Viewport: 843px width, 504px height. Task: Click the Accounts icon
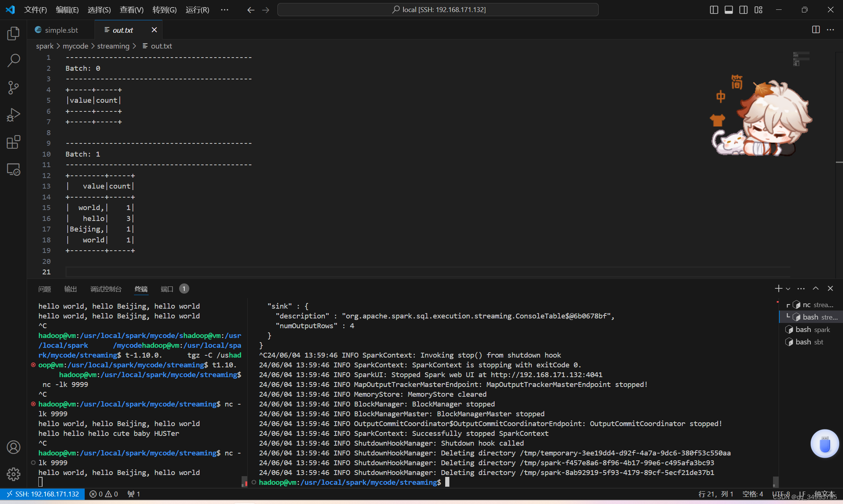[x=14, y=447]
